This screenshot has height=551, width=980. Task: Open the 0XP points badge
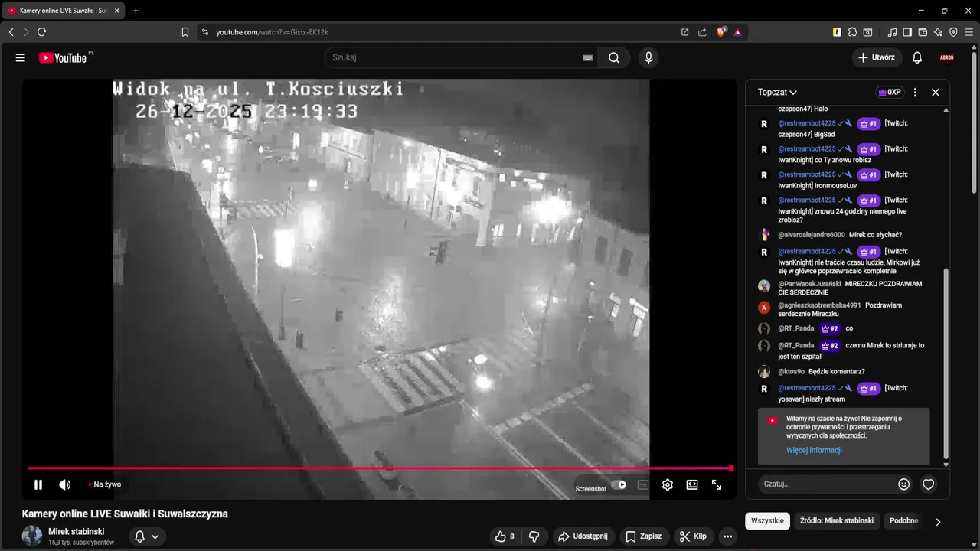pyautogui.click(x=890, y=92)
